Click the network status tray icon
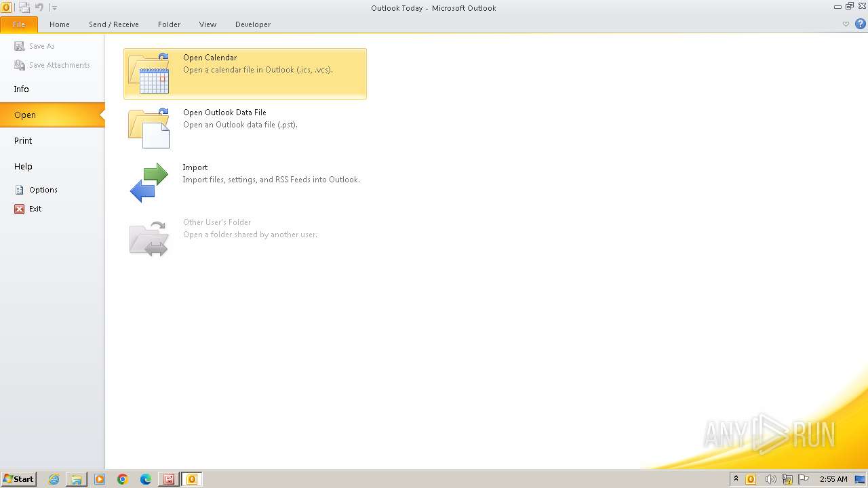Image resolution: width=868 pixels, height=488 pixels. pyautogui.click(x=787, y=479)
